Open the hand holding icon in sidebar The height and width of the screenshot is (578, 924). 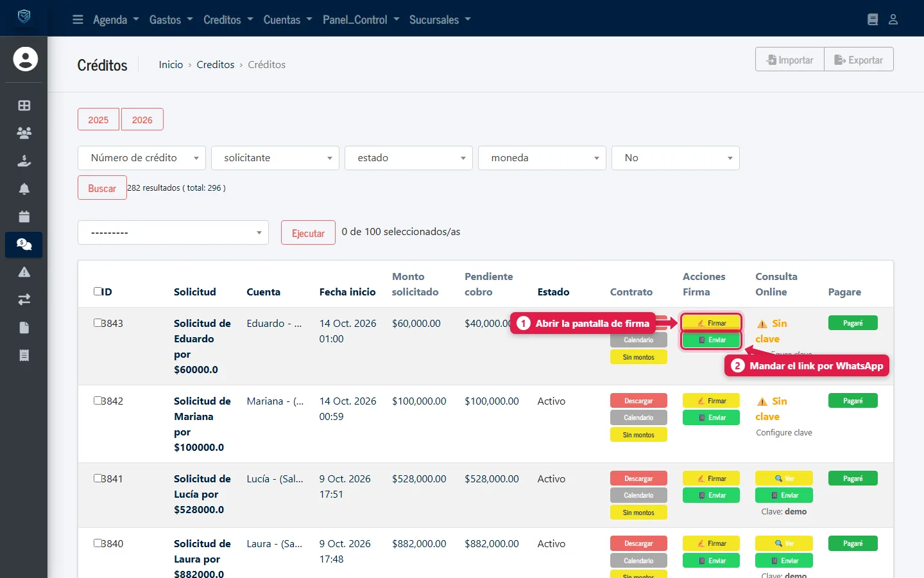pyautogui.click(x=24, y=161)
